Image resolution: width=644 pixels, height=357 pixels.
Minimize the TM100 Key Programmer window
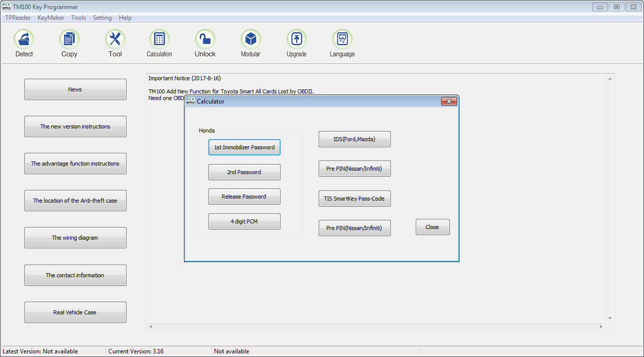pyautogui.click(x=601, y=7)
